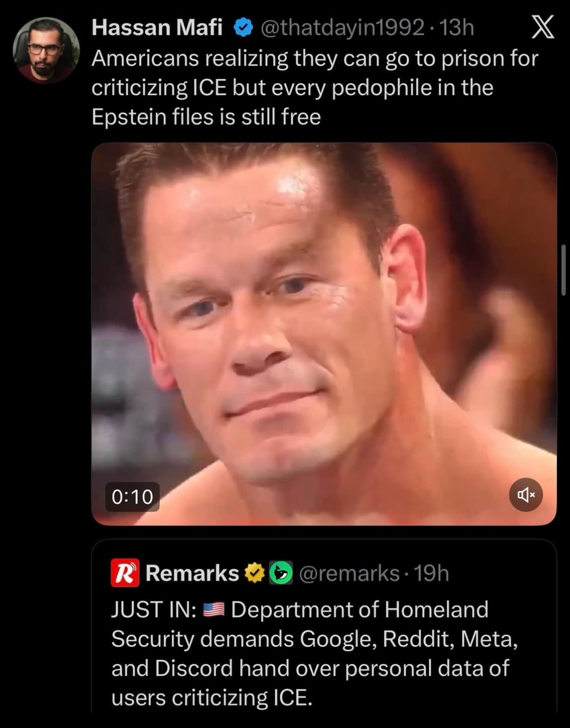570x728 pixels.
Task: Click the 0:10 video duration label
Action: click(x=132, y=497)
